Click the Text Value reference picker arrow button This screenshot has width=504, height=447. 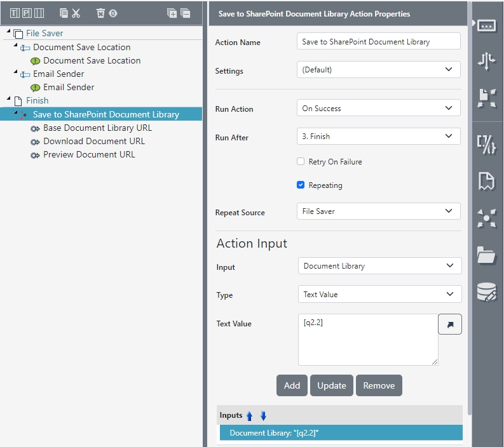[x=450, y=324]
